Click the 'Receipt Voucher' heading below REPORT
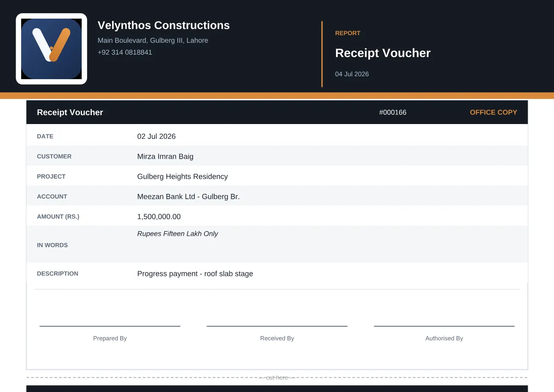The width and height of the screenshot is (554, 392). click(383, 53)
